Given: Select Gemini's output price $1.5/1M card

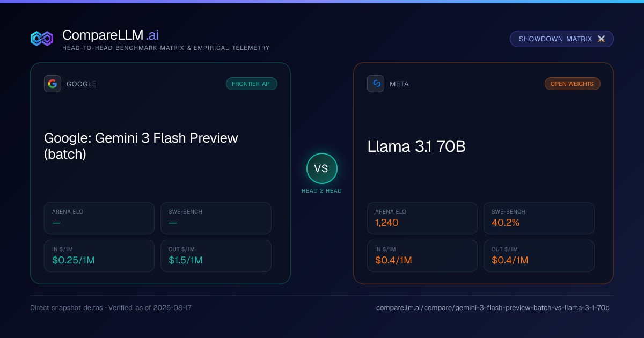Looking at the screenshot, I should pyautogui.click(x=216, y=256).
